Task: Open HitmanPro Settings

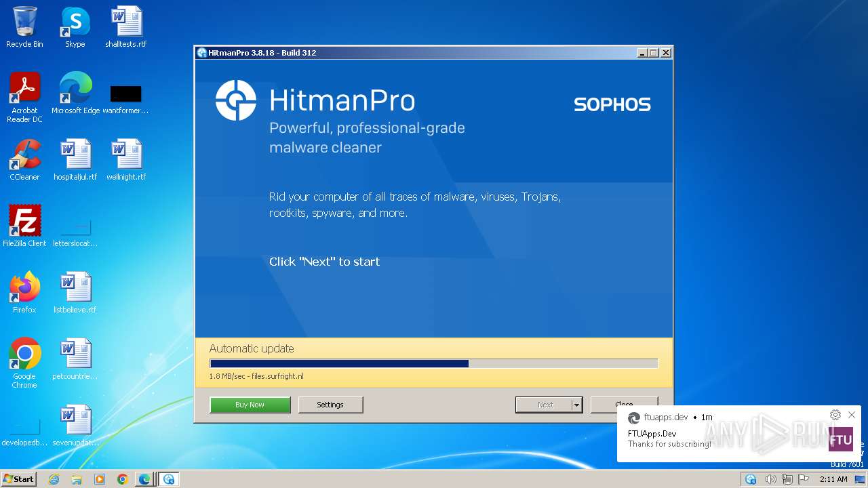Action: point(330,405)
